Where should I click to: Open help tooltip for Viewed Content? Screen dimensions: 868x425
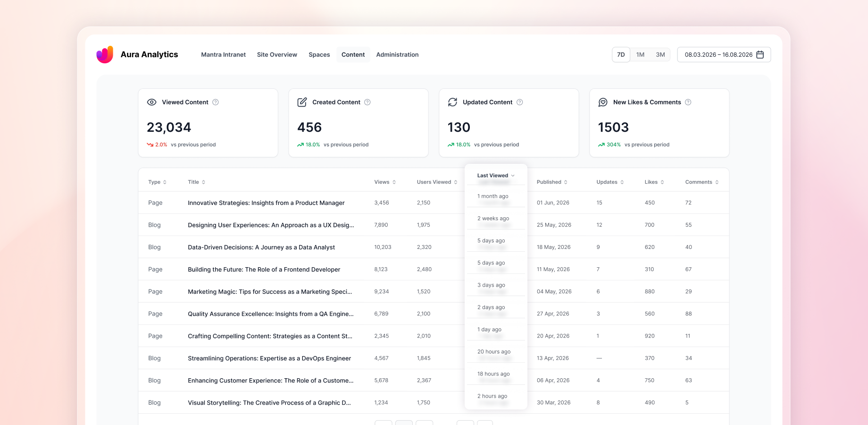(216, 102)
